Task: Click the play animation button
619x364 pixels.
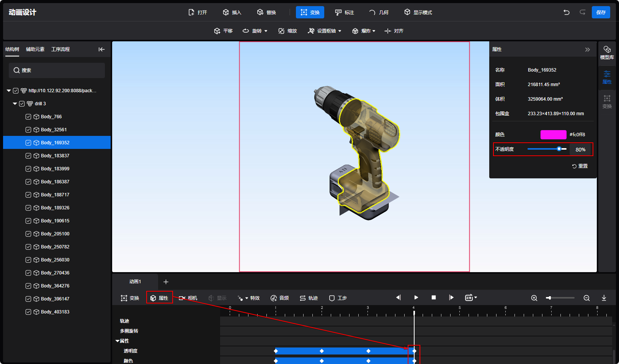Action: pos(416,297)
